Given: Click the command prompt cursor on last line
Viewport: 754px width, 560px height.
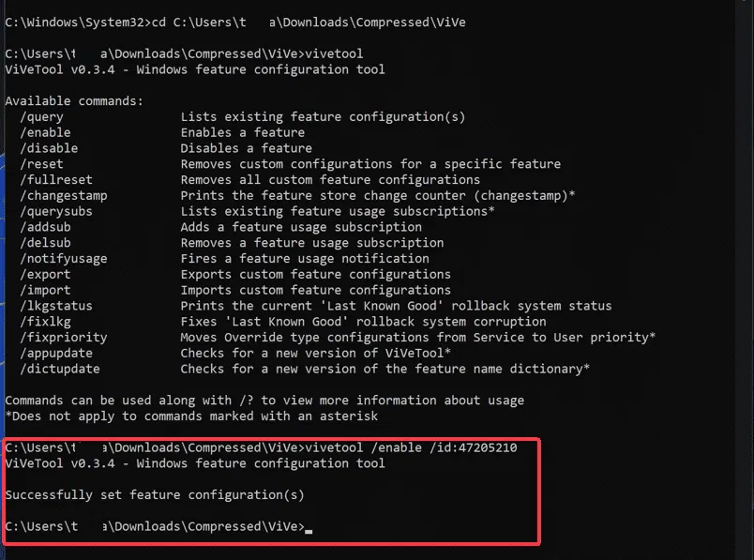Looking at the screenshot, I should tap(309, 527).
